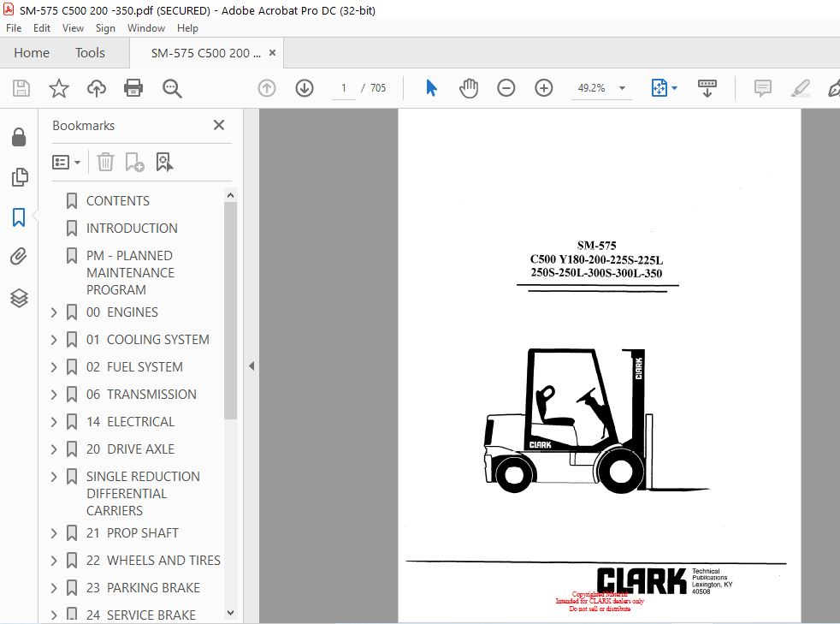Open fit page options dropdown arrow

pyautogui.click(x=674, y=88)
